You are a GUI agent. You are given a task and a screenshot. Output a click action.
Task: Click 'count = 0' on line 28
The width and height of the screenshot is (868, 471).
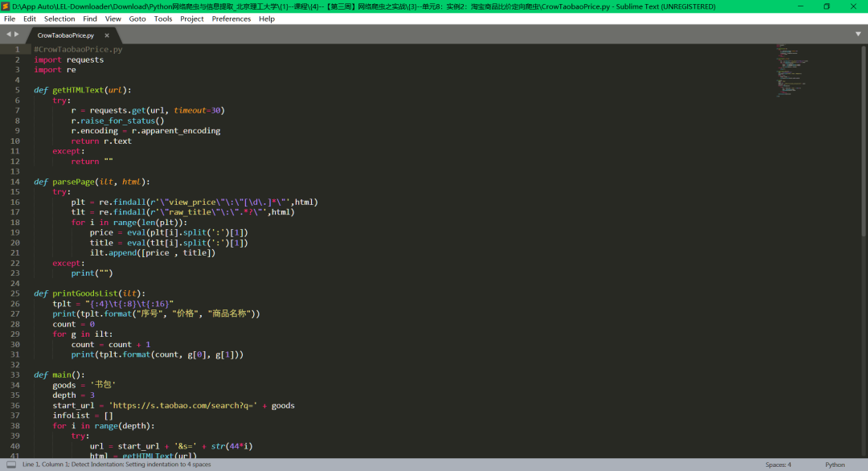pyautogui.click(x=74, y=325)
